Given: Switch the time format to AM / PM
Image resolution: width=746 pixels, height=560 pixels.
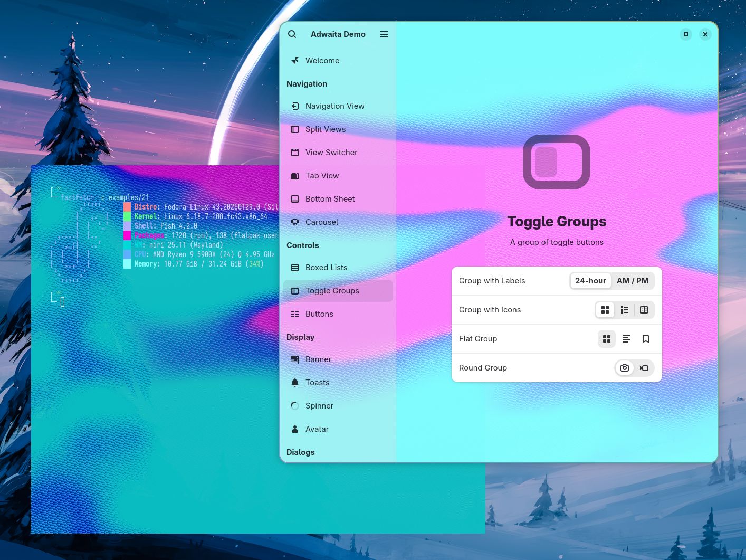Looking at the screenshot, I should (633, 281).
